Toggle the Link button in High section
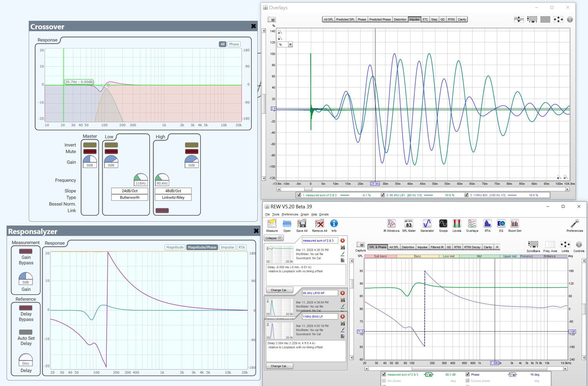The image size is (588, 386). (x=162, y=210)
